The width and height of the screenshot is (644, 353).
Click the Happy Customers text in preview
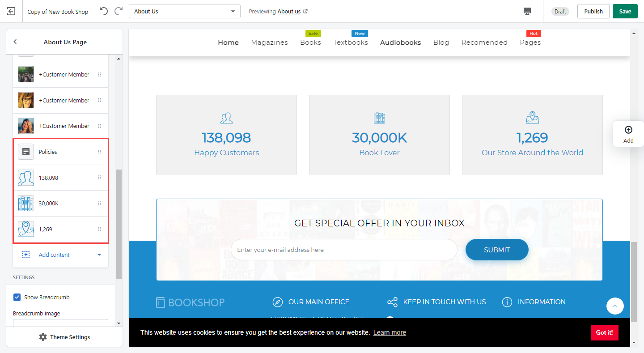227,153
